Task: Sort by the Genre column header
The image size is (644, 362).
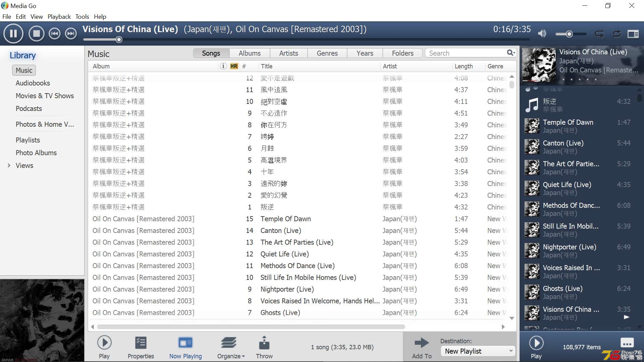Action: pyautogui.click(x=495, y=66)
